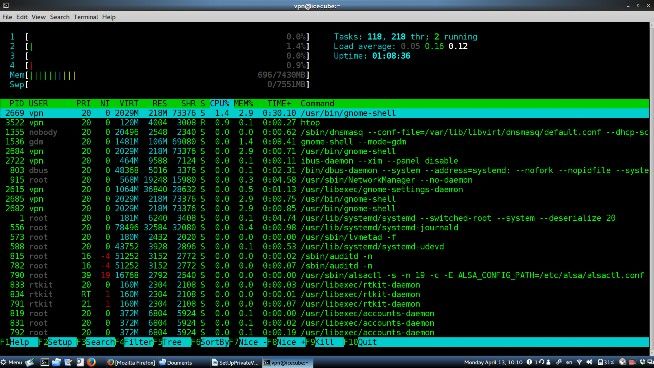Click F9 Kill in htop footer
The width and height of the screenshot is (654, 368).
[326, 342]
